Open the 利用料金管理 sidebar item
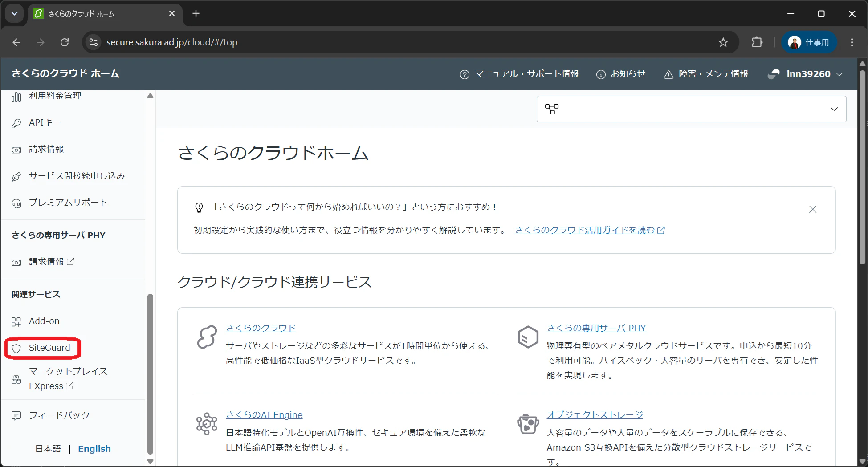 [55, 96]
